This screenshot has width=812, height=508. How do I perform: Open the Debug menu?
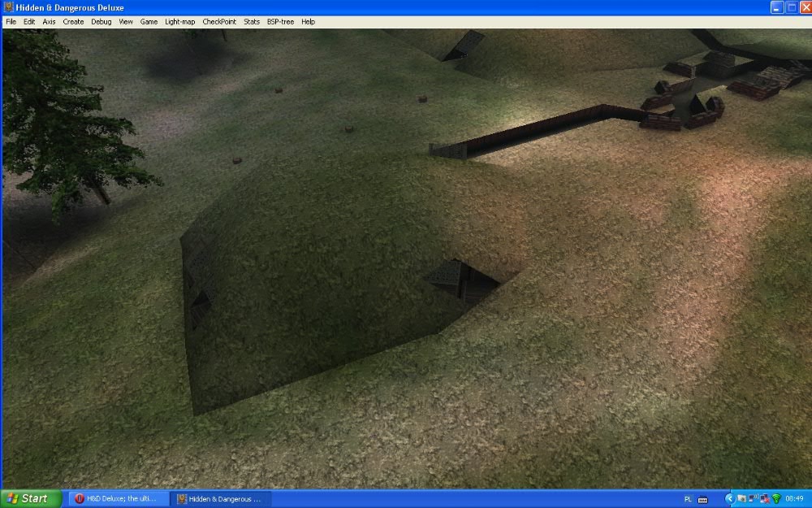[x=101, y=22]
